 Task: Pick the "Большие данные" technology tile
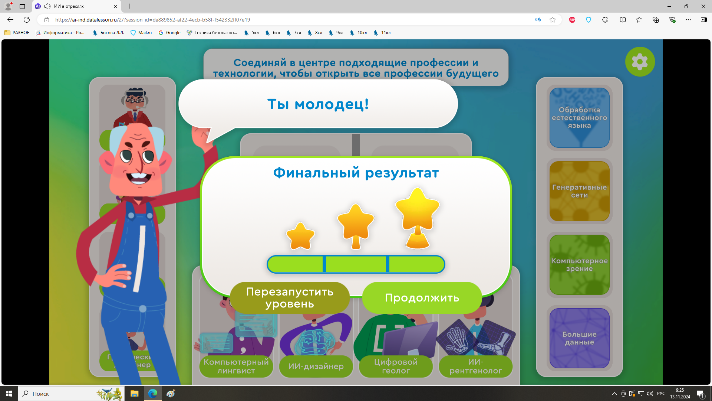point(579,336)
